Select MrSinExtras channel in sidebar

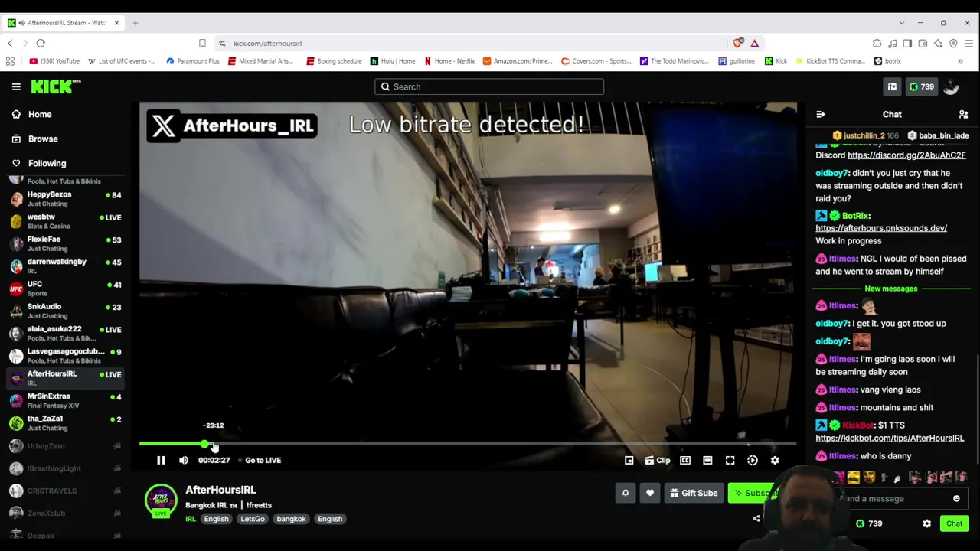tap(67, 400)
